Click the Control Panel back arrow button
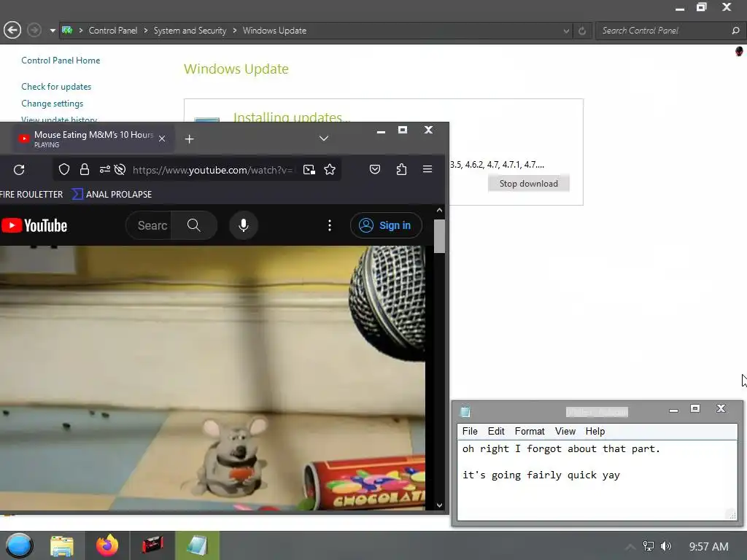Image resolution: width=747 pixels, height=560 pixels. pyautogui.click(x=12, y=31)
